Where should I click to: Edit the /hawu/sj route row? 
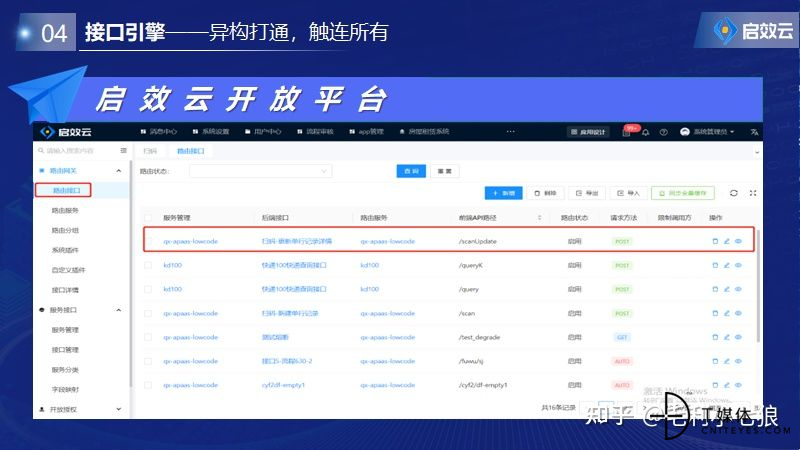click(727, 361)
